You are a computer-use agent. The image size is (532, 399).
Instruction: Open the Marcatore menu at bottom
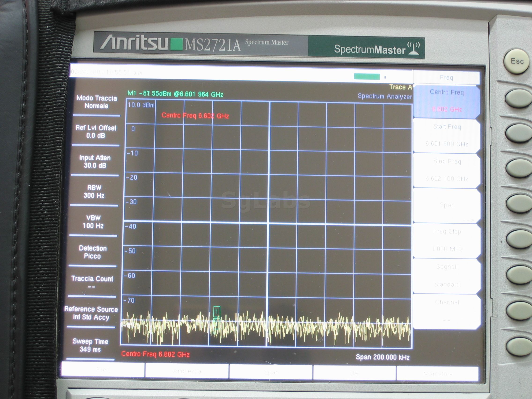(x=437, y=373)
